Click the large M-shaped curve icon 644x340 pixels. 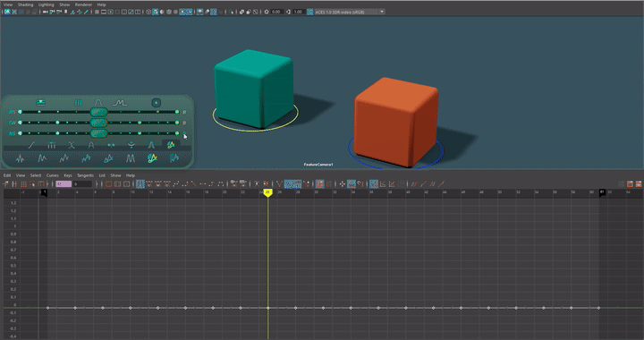point(131,158)
